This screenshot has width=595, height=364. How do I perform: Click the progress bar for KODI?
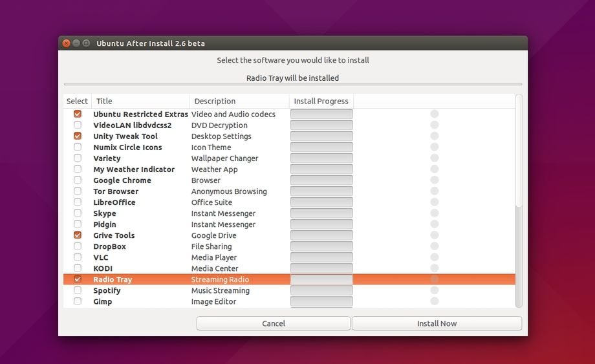tap(321, 268)
